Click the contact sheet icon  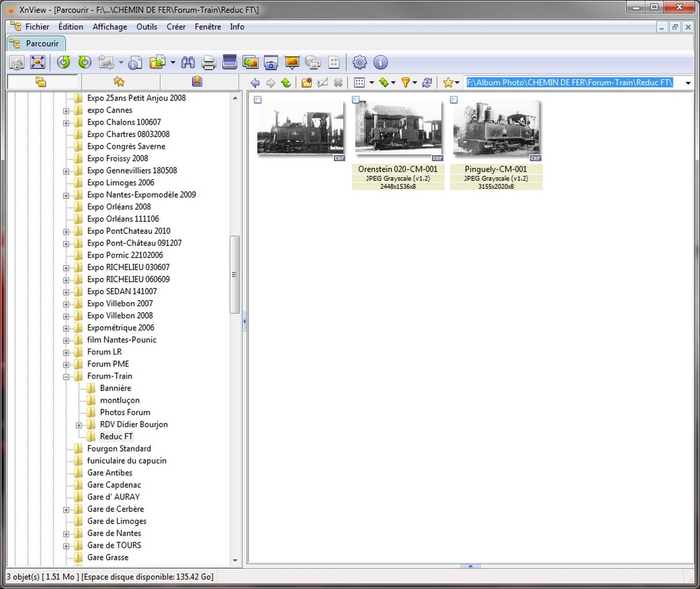pyautogui.click(x=334, y=63)
